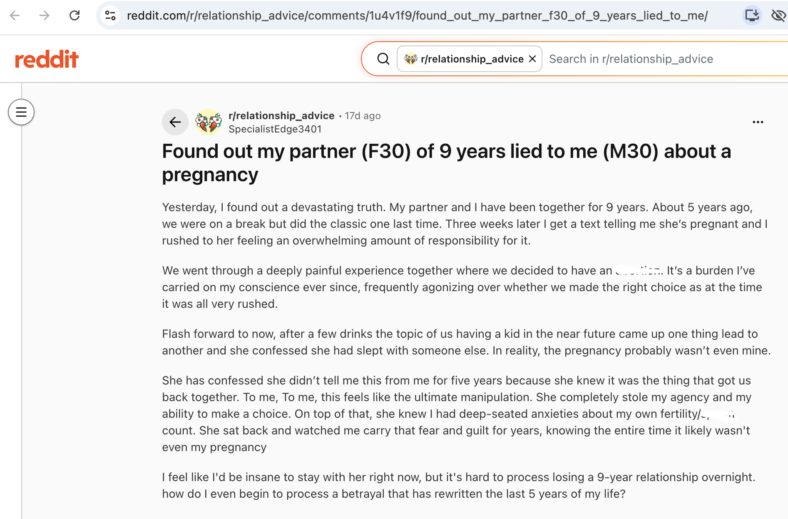Click the browser forward arrow

click(45, 16)
